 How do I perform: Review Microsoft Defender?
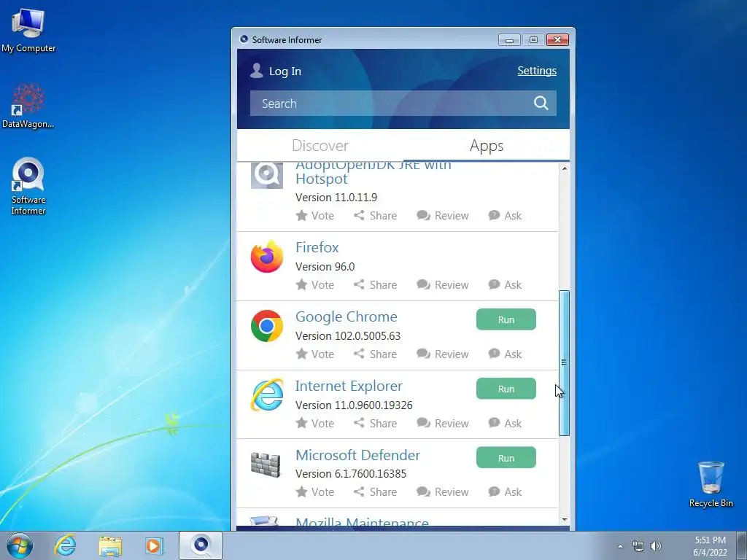443,492
